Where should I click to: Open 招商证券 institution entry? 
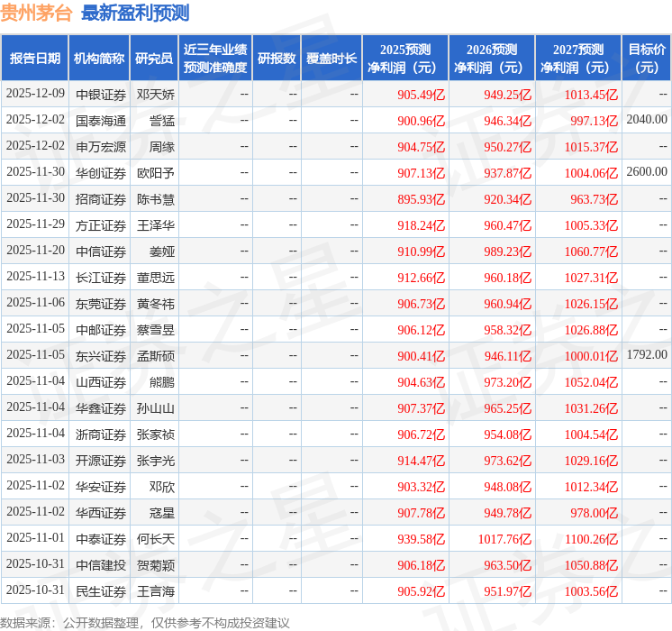tap(100, 198)
